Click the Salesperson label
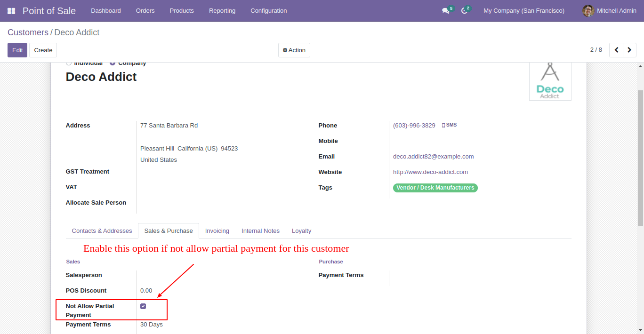This screenshot has height=334, width=644. [84, 275]
